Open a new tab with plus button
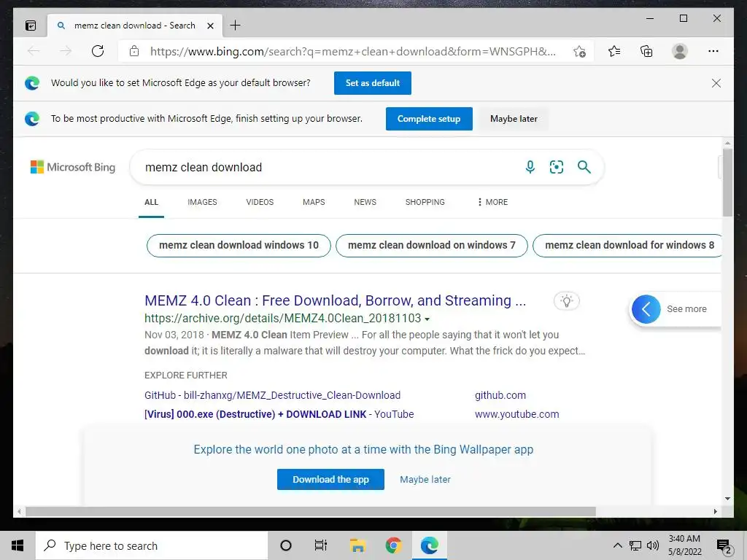This screenshot has width=747, height=560. tap(236, 26)
